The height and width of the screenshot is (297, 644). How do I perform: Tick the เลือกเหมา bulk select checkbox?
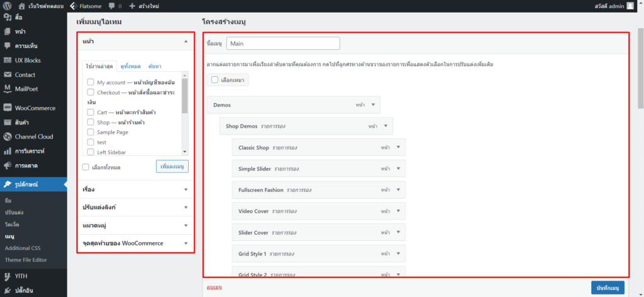coord(215,80)
